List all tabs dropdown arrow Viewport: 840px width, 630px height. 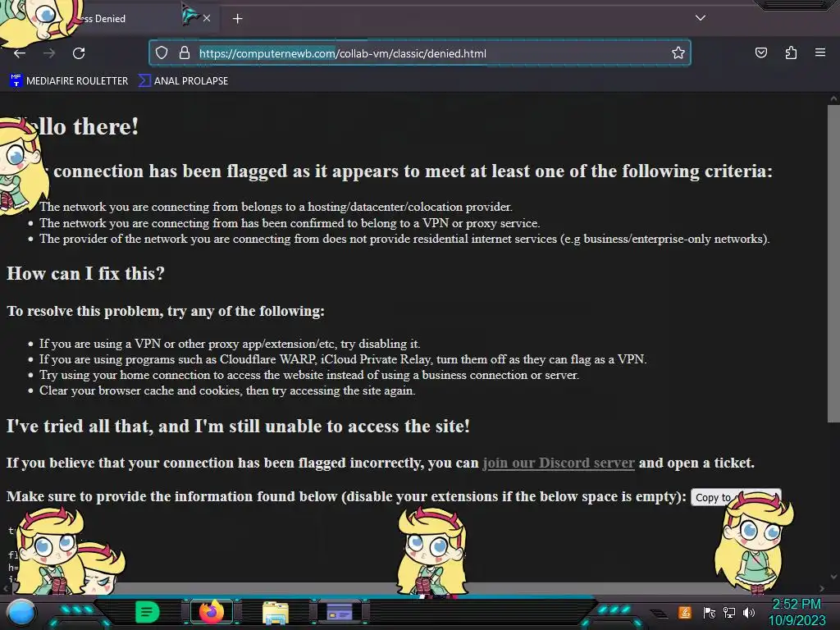[x=701, y=18]
